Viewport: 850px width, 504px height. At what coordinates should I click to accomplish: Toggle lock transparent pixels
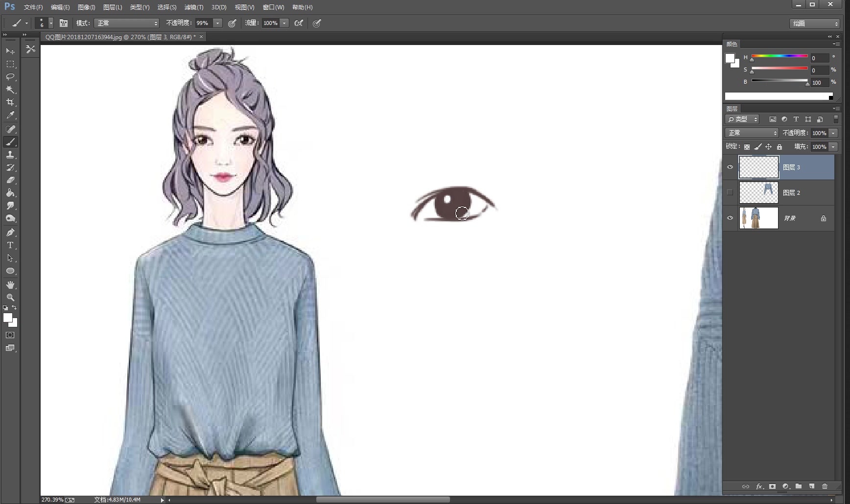coord(747,147)
